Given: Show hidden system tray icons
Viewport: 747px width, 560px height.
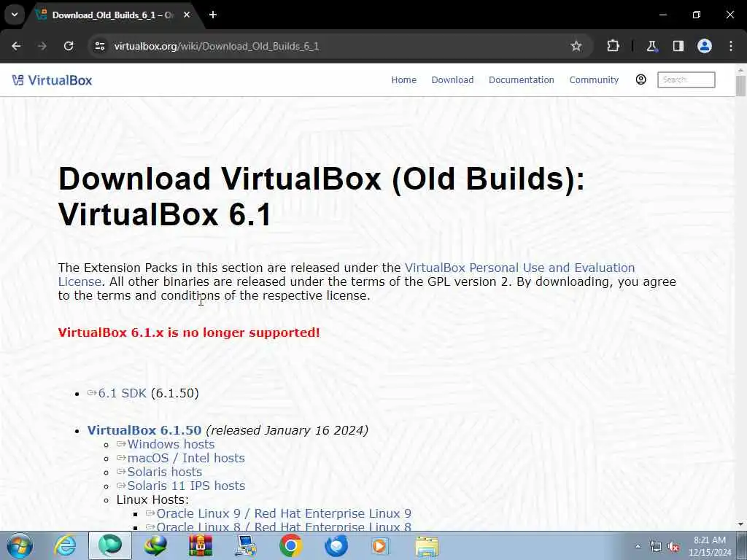Looking at the screenshot, I should pos(638,546).
